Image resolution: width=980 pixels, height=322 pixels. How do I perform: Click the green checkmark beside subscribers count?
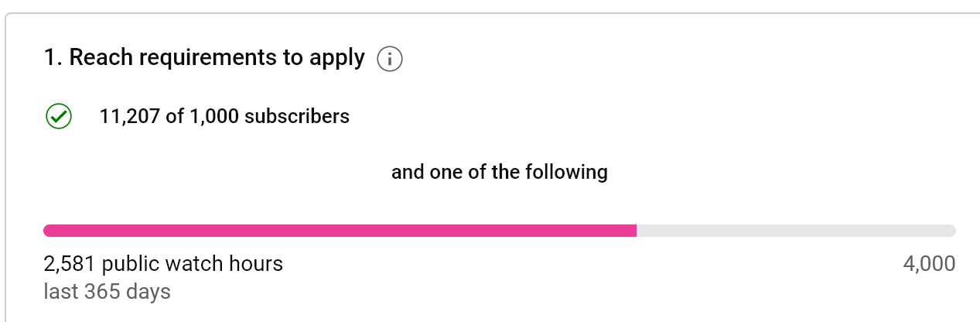pos(59,117)
